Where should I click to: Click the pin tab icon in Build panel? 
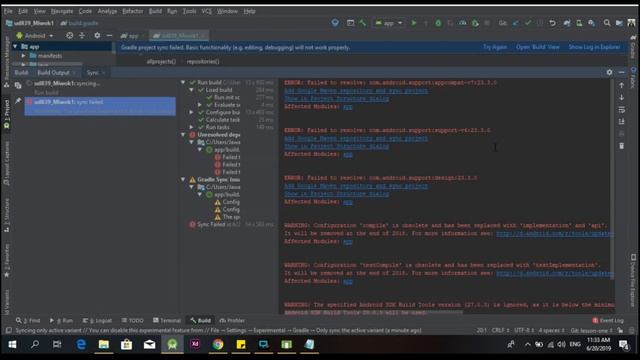pyautogui.click(x=18, y=101)
